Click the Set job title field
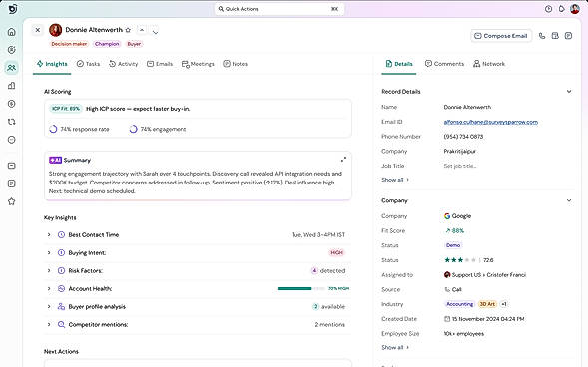The height and width of the screenshot is (367, 588). (460, 166)
